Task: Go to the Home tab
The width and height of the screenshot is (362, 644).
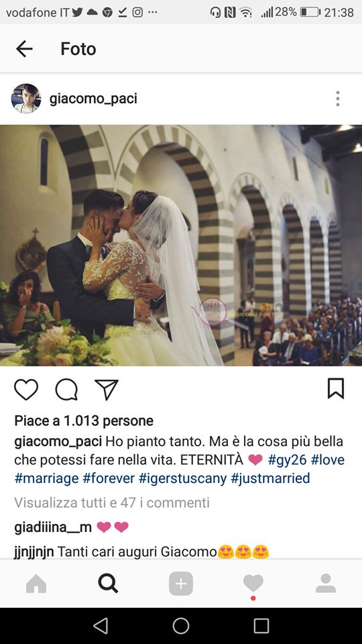Action: coord(36,584)
